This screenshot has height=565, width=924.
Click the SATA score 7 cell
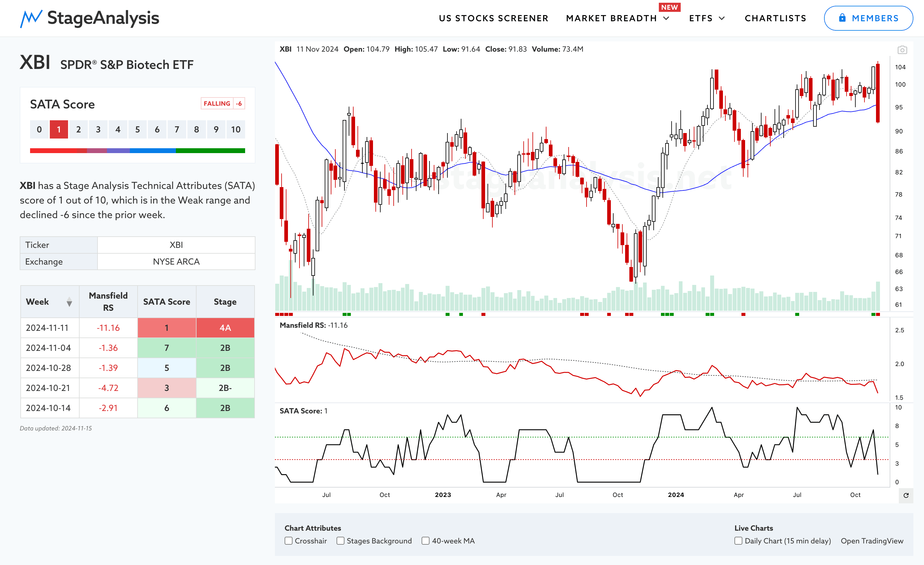click(x=166, y=348)
